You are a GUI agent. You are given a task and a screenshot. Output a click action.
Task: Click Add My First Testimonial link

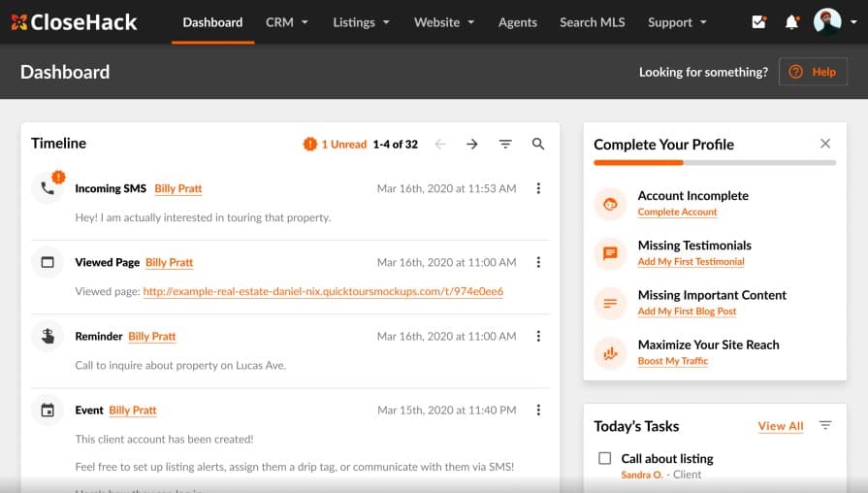tap(691, 261)
